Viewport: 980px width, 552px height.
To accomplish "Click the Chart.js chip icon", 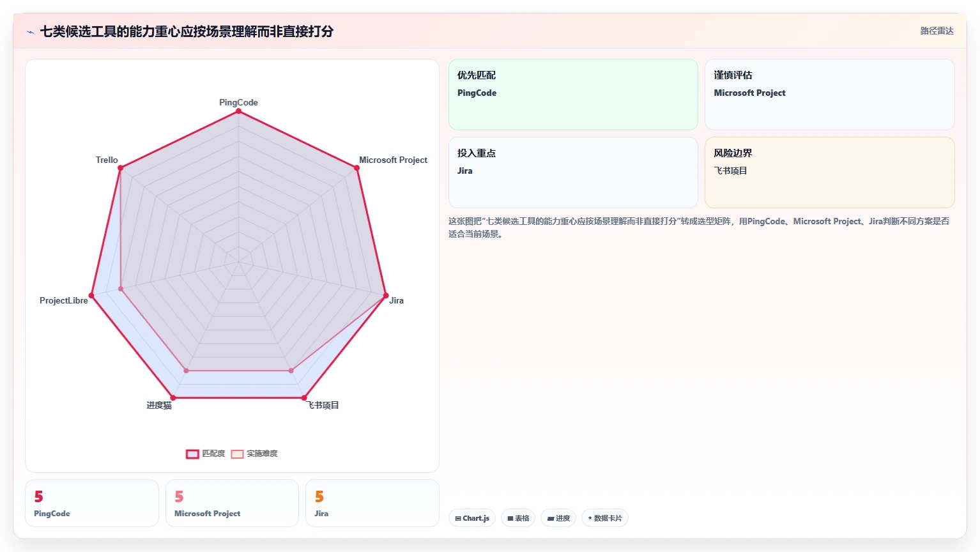I will point(458,518).
